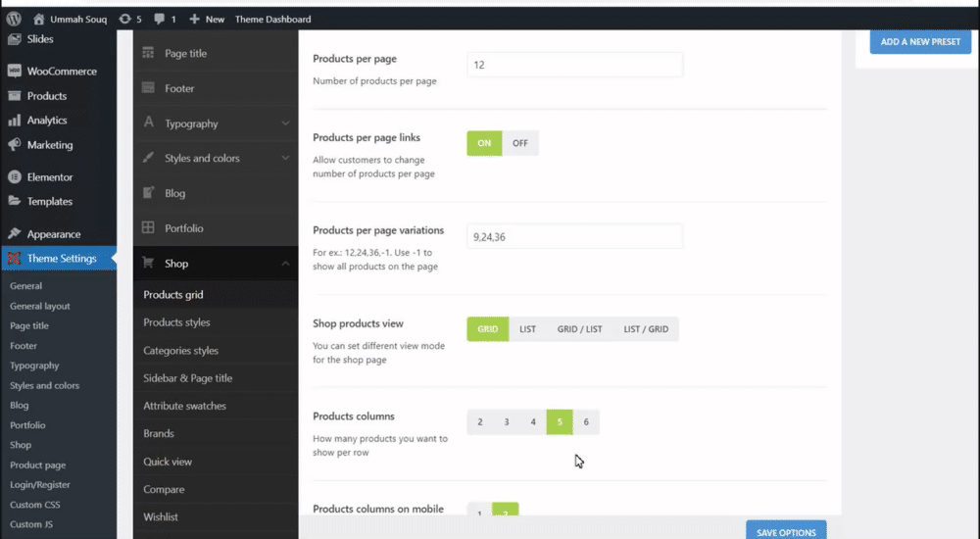Click the home icon beside Ummah Souq
The height and width of the screenshot is (539, 980).
(39, 19)
